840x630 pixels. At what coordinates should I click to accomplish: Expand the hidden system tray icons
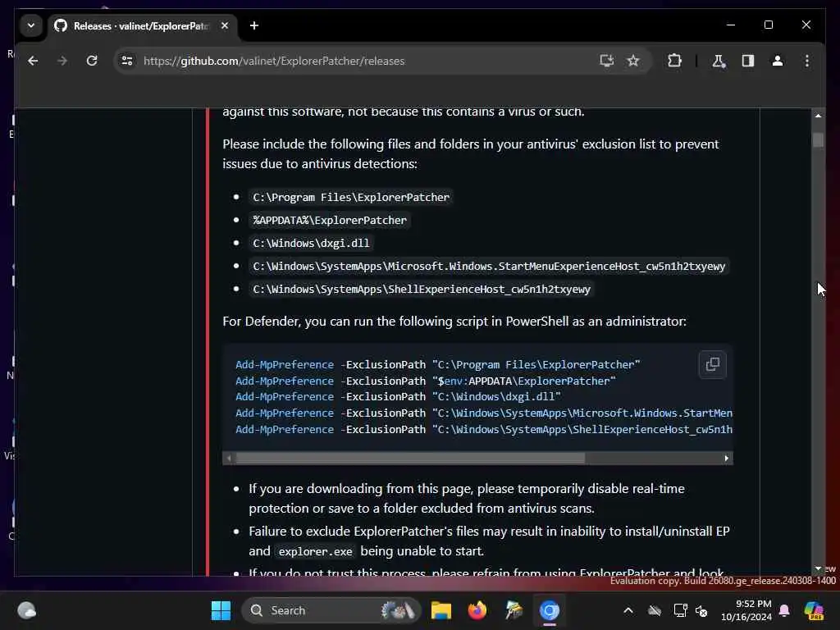(x=628, y=610)
